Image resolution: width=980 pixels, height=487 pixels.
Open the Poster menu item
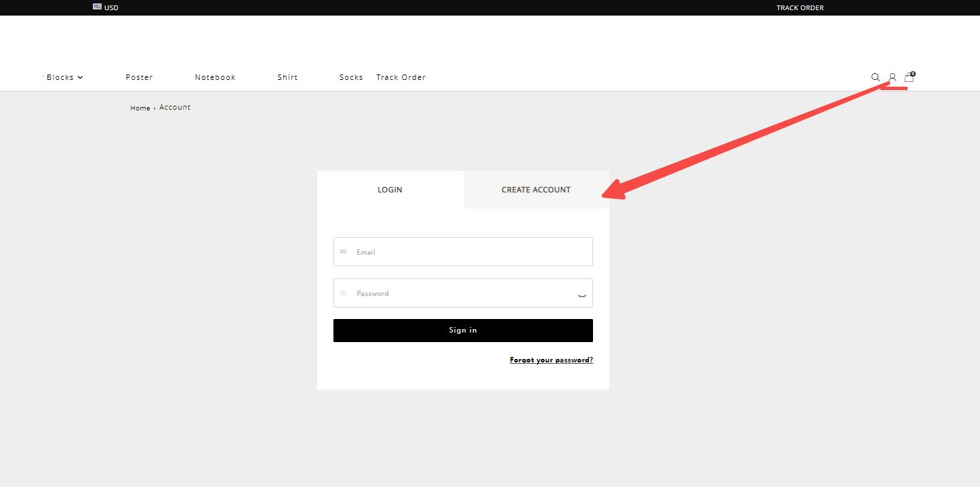tap(139, 77)
